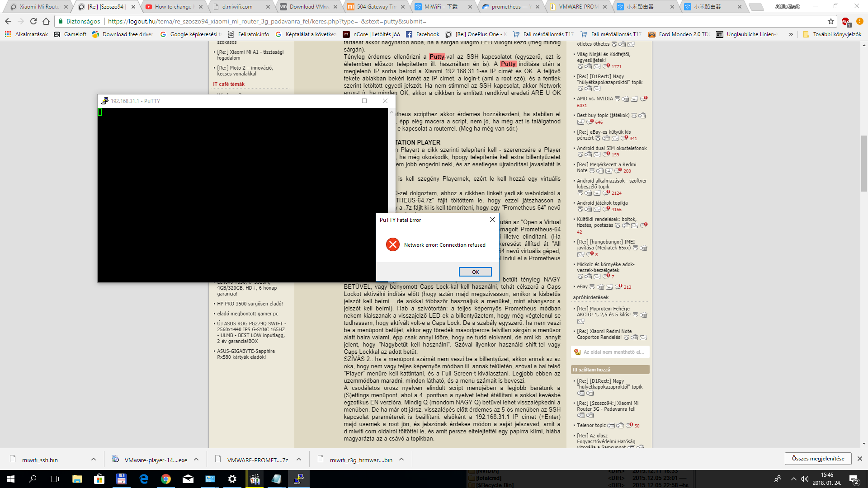The height and width of the screenshot is (488, 868).
Task: Click the page vertical scrollbar
Action: 864,164
